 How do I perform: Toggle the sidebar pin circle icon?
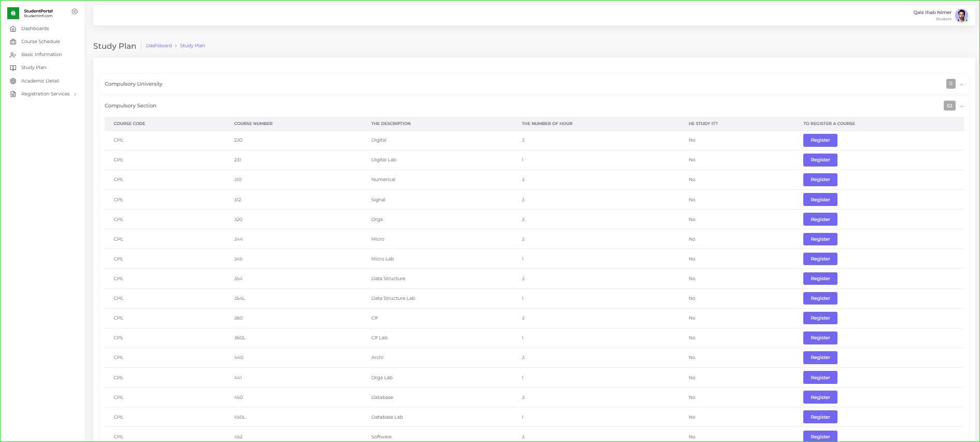coord(75,11)
